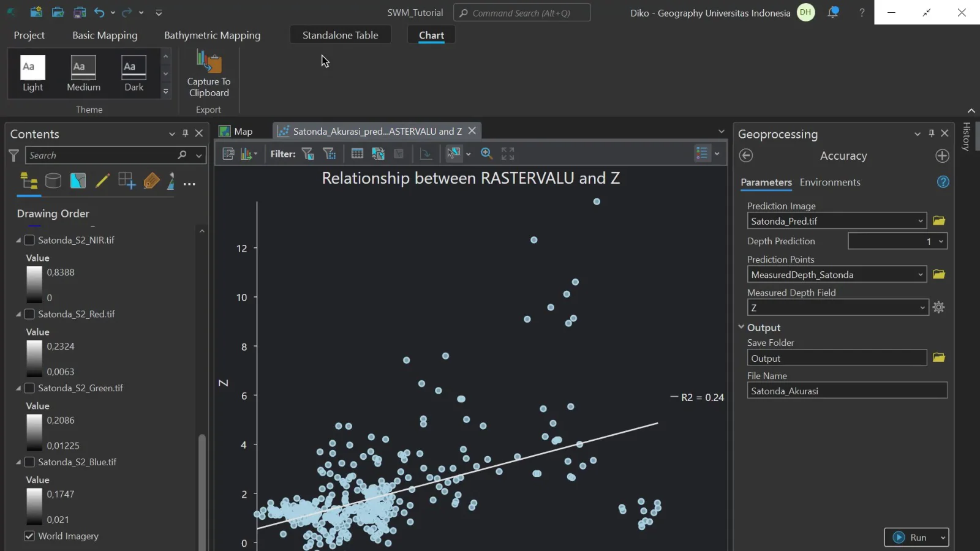Click Switch Selection icon in chart toolbar
This screenshot has height=551, width=980.
tap(378, 154)
